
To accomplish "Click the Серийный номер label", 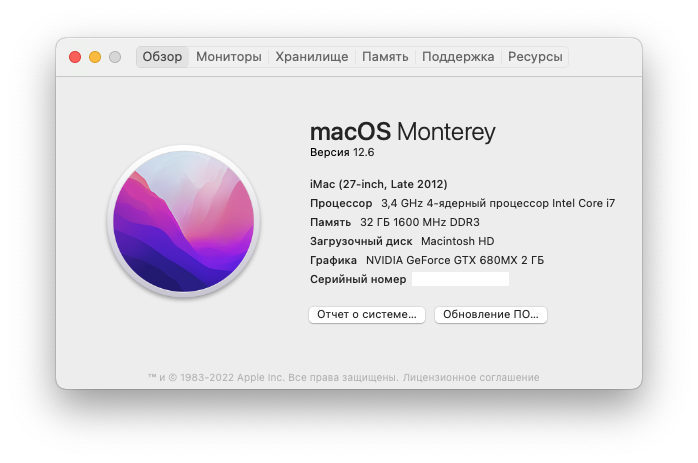I will pyautogui.click(x=358, y=280).
